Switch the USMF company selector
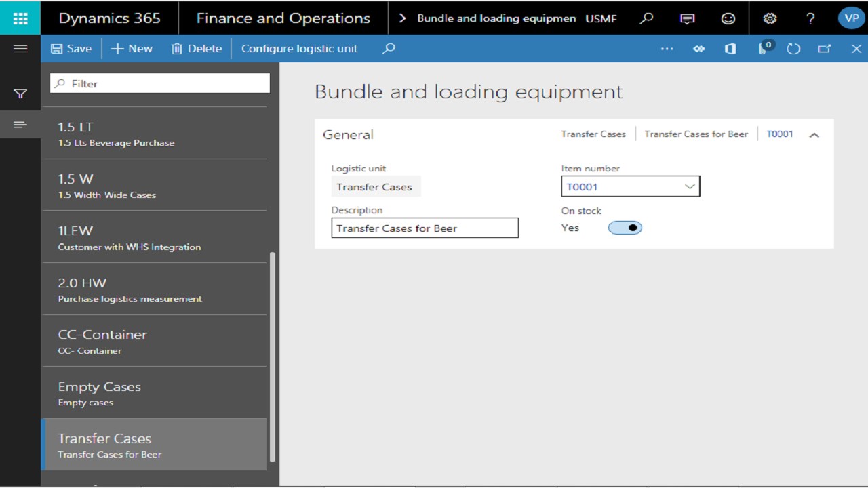This screenshot has width=868, height=488. point(601,18)
